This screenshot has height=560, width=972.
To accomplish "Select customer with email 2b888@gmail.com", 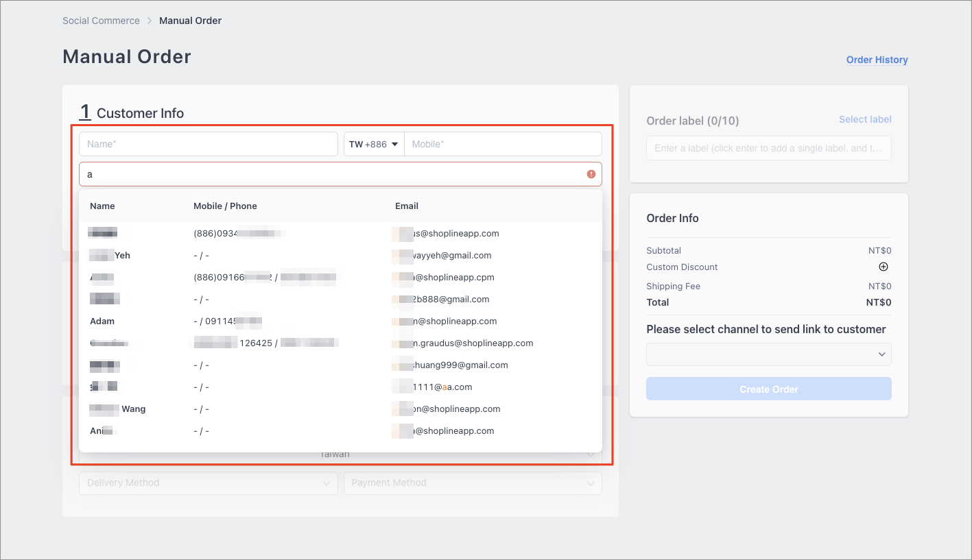I will (340, 299).
